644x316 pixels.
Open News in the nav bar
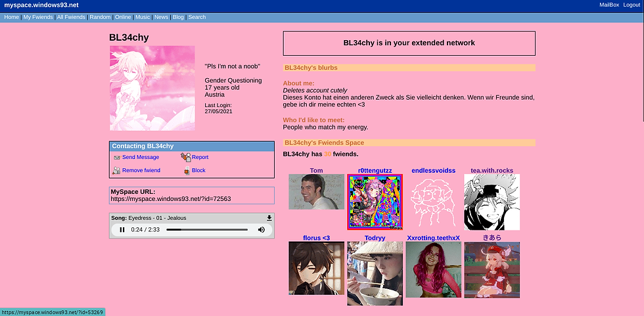pyautogui.click(x=162, y=17)
